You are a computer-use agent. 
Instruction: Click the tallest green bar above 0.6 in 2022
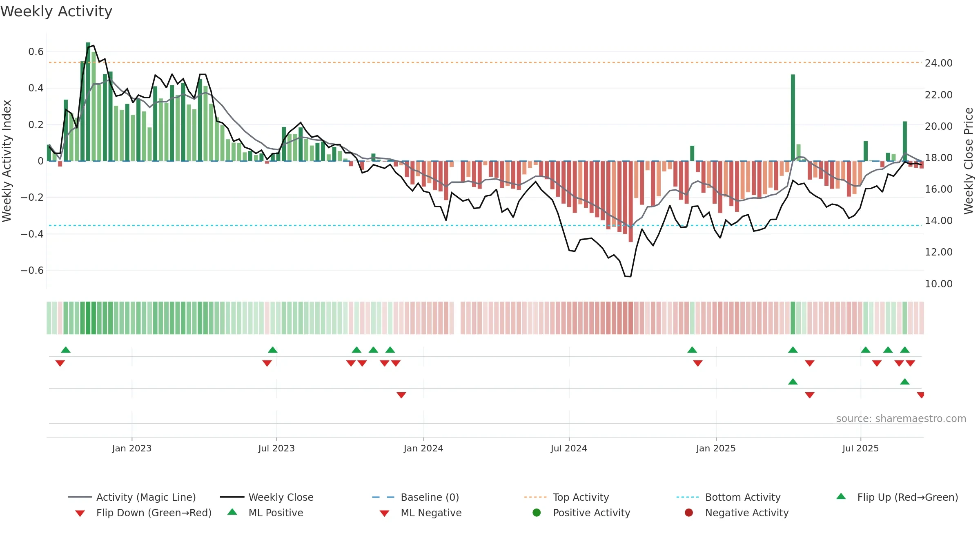tap(88, 102)
